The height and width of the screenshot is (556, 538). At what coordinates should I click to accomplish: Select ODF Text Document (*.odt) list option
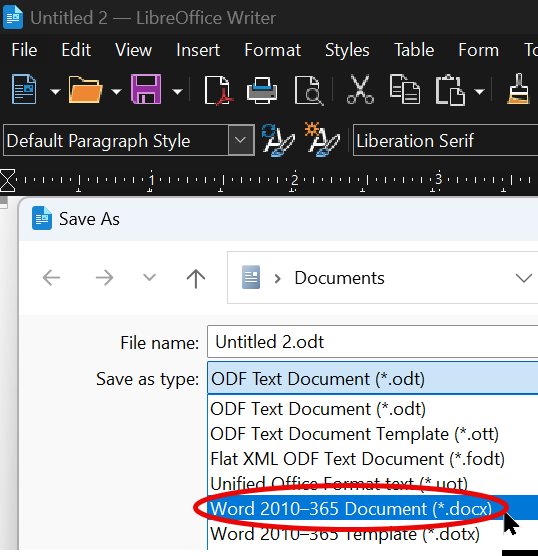(373, 409)
